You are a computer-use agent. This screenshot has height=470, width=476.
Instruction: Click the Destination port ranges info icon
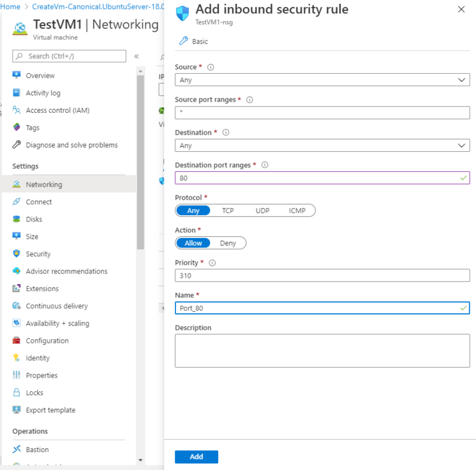pyautogui.click(x=265, y=165)
